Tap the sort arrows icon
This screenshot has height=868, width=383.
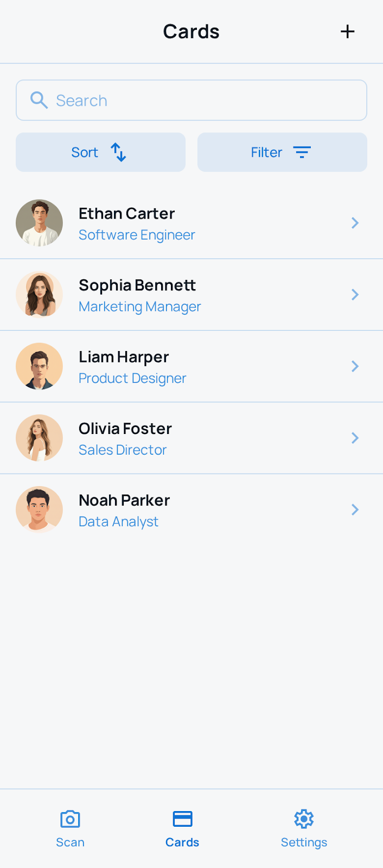118,152
